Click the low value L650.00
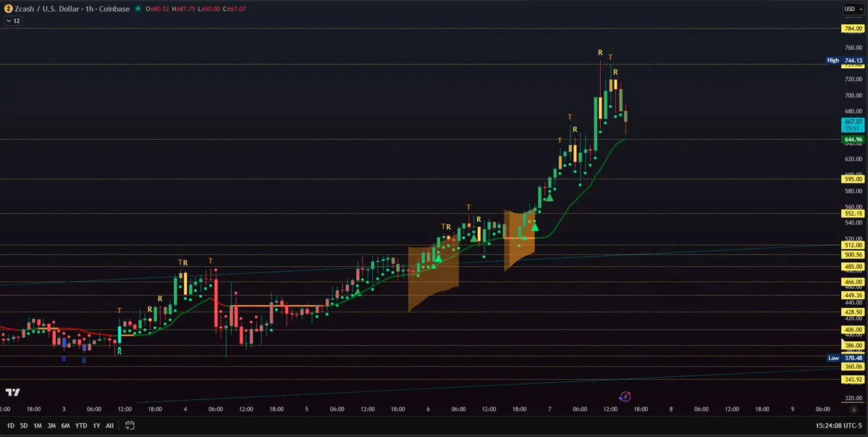Screen dimensions: 868x437 (209, 9)
